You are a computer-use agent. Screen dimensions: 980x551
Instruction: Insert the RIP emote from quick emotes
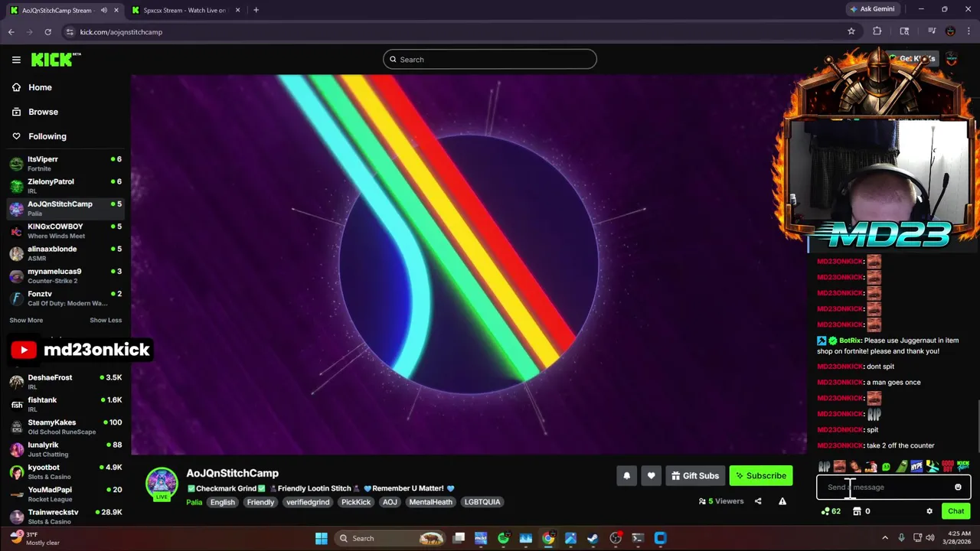(x=824, y=466)
